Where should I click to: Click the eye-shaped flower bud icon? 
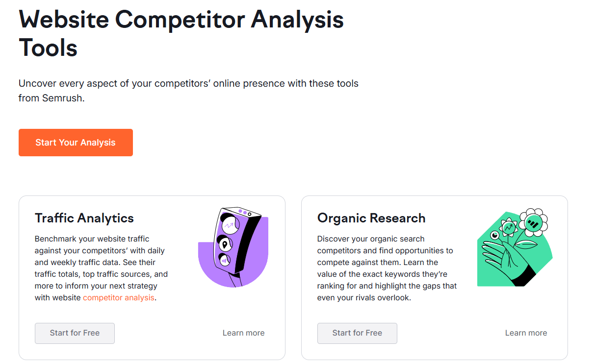point(495,236)
